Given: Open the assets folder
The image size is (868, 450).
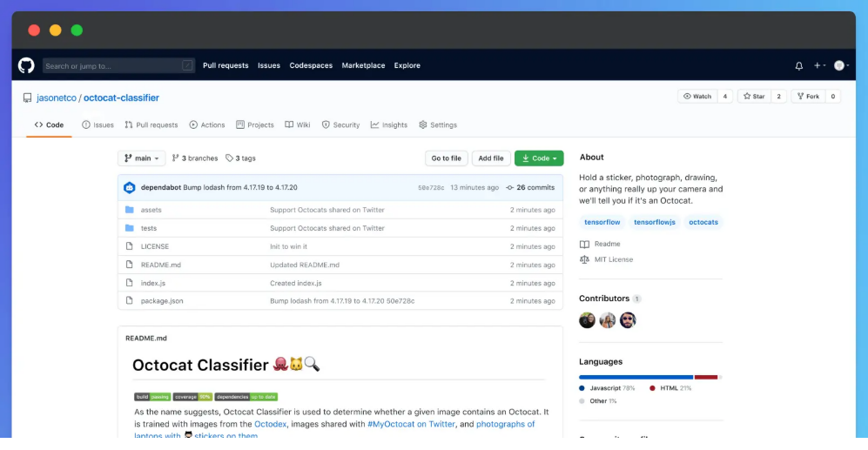Looking at the screenshot, I should tap(151, 210).
